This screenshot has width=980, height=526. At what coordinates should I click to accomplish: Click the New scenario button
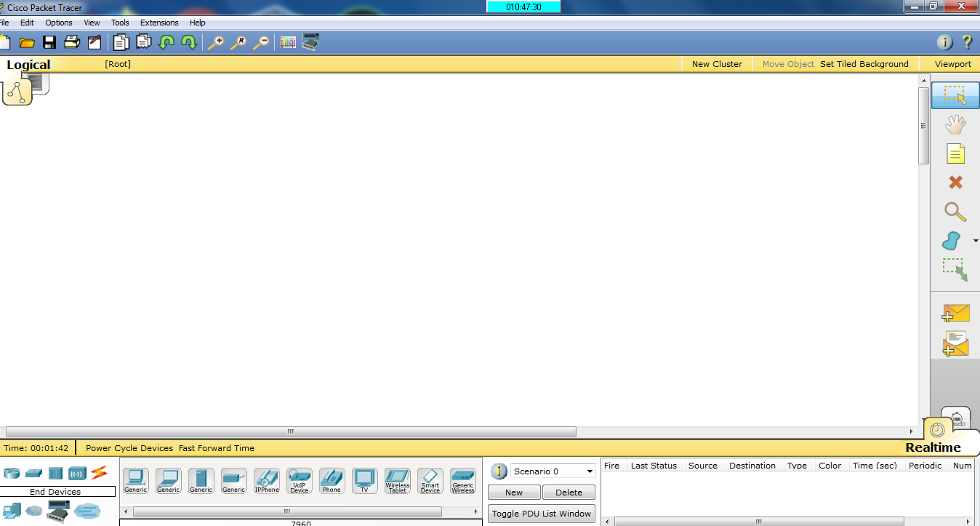(514, 493)
